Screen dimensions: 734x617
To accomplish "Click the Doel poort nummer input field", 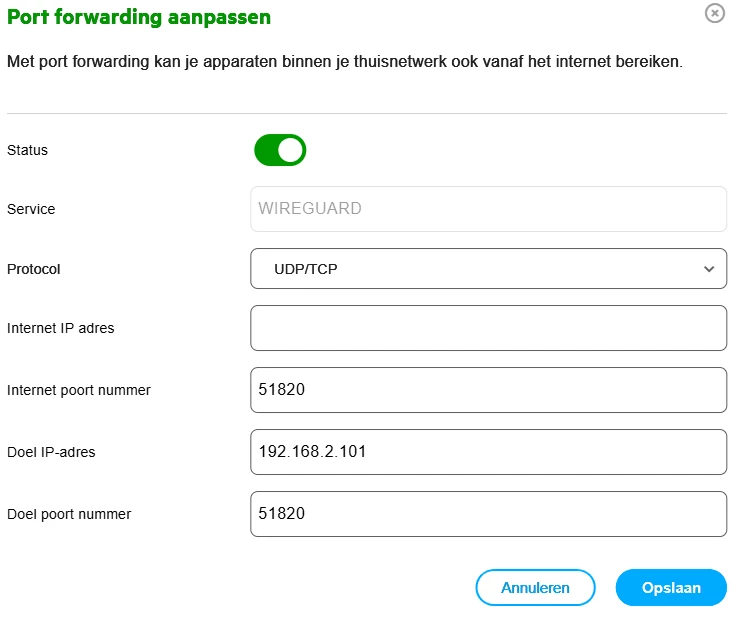I will (x=488, y=514).
